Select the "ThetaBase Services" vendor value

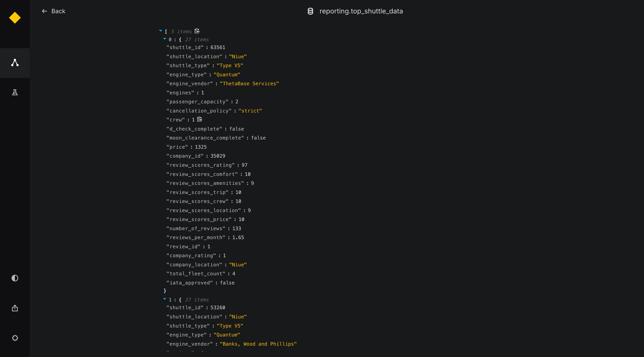coord(249,84)
